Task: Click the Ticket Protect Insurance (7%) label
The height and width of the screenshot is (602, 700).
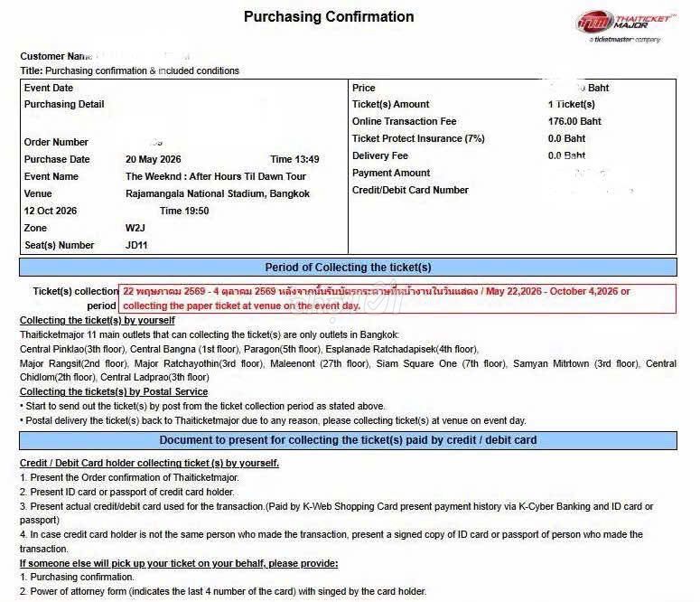Action: tap(418, 138)
